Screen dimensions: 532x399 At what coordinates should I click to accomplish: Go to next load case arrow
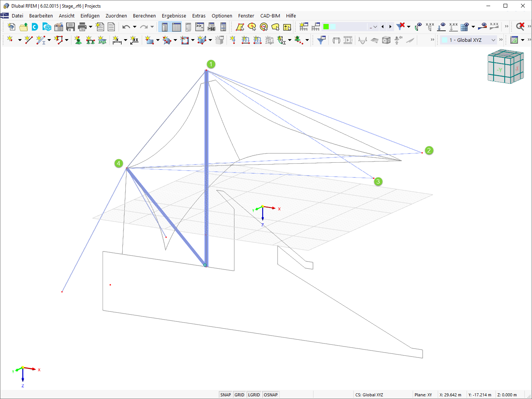coord(390,27)
